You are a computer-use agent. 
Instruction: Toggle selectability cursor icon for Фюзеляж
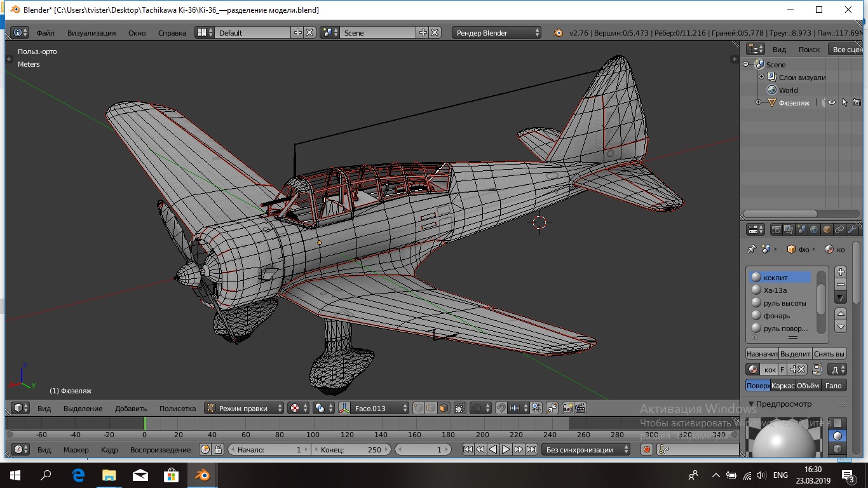pos(844,102)
